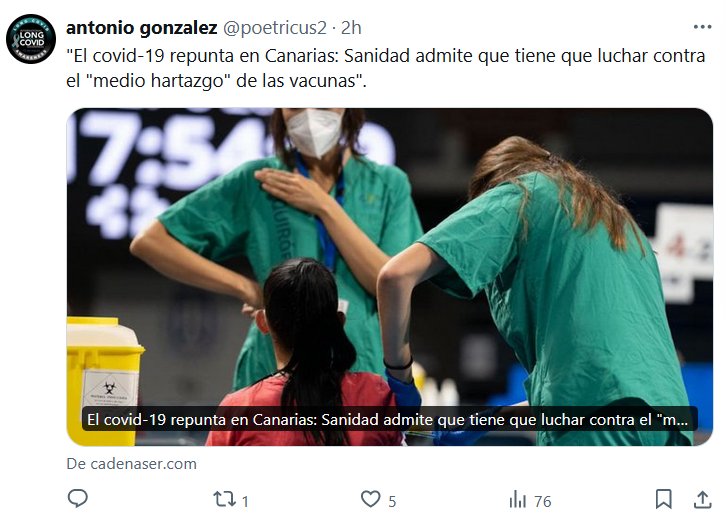Open the vaccination article preview image
The image size is (726, 522).
pos(389,277)
